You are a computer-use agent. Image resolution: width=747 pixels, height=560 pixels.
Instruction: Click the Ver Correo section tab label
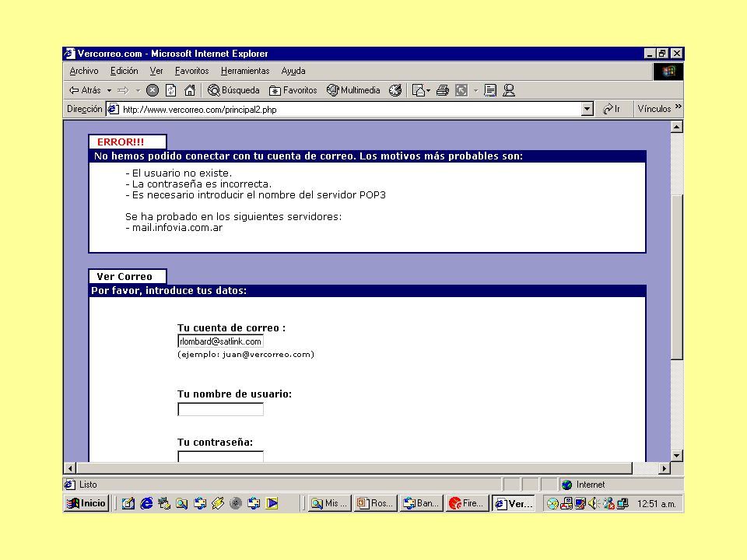(x=124, y=277)
